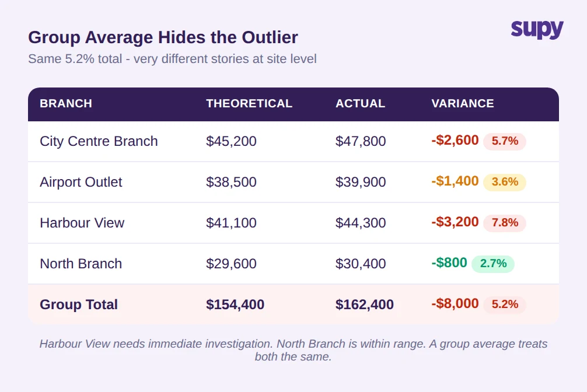Image resolution: width=587 pixels, height=392 pixels.
Task: Click the $154,400 theoretical total
Action: tap(235, 304)
